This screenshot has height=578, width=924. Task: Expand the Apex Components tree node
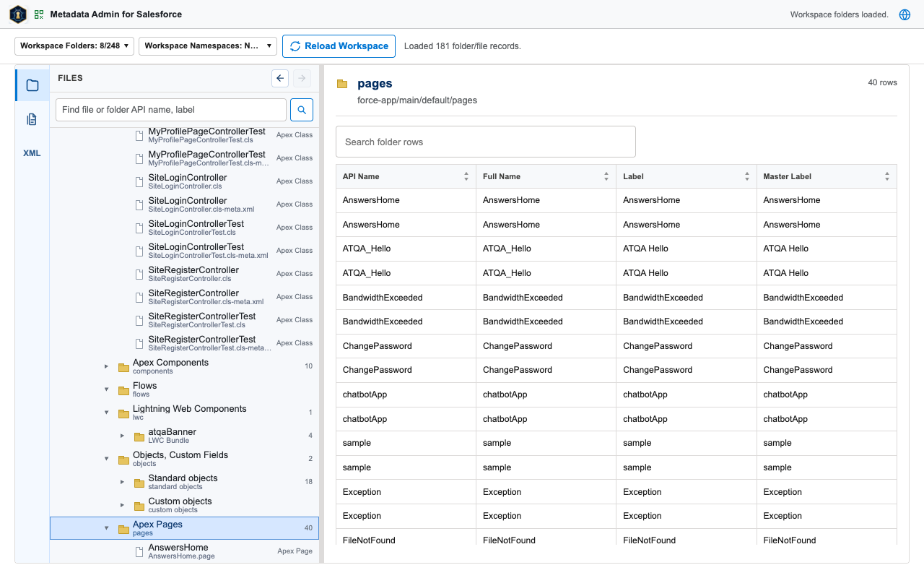pyautogui.click(x=107, y=367)
